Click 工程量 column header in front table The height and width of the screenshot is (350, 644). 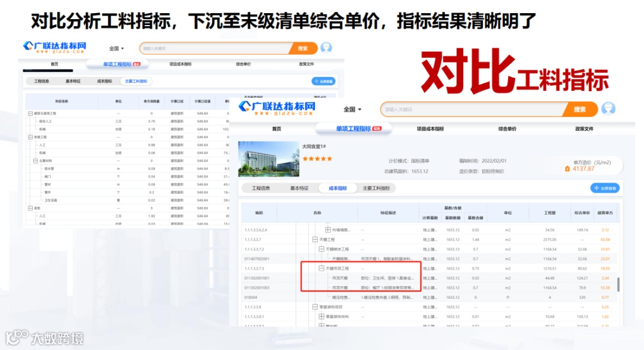[x=550, y=213]
